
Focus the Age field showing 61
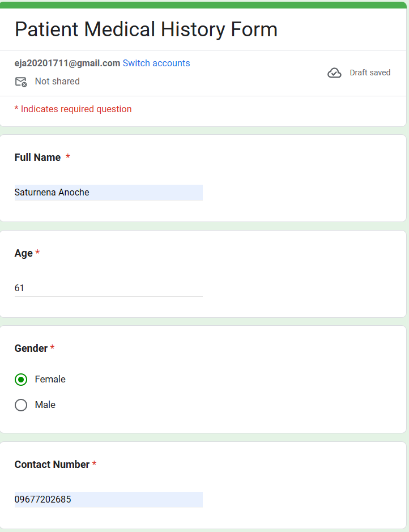click(x=108, y=288)
